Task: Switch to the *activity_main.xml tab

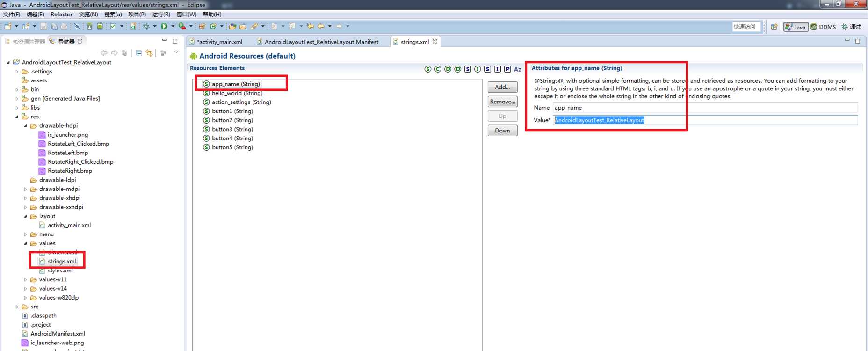Action: tap(216, 42)
